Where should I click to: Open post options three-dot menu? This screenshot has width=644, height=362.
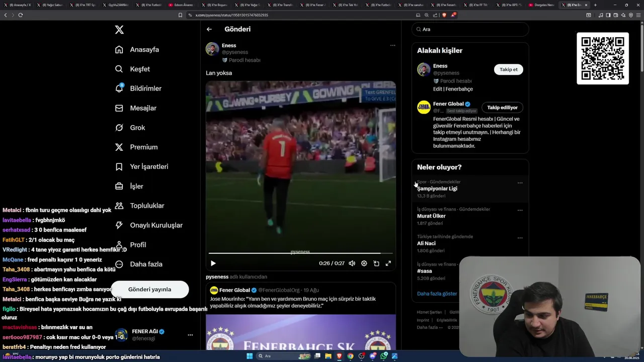392,45
